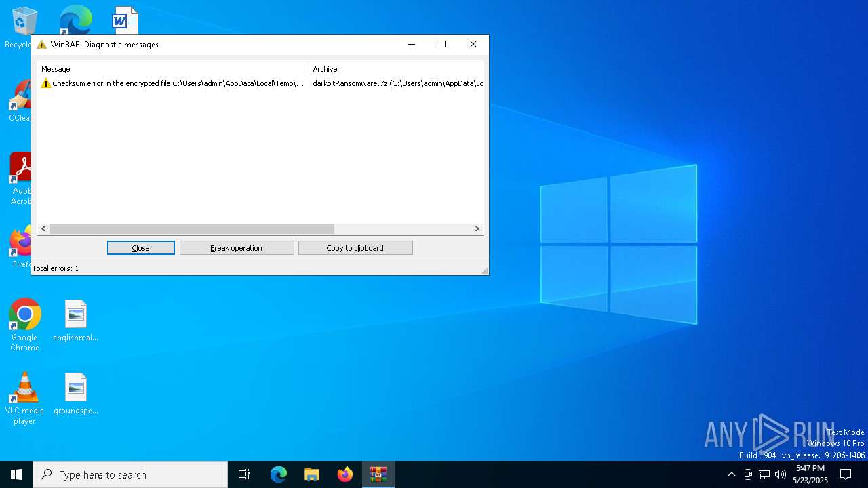Open Firefox from the taskbar
The height and width of the screenshot is (488, 868).
pyautogui.click(x=345, y=474)
